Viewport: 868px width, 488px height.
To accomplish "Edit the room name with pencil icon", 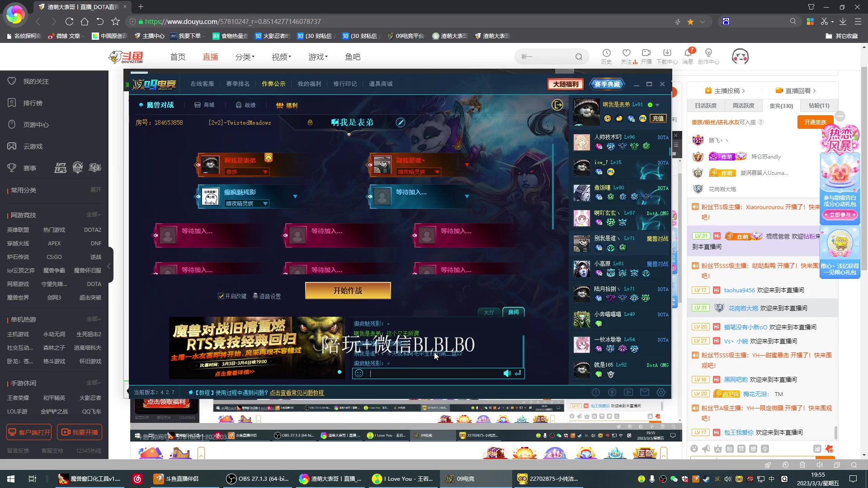I will point(401,122).
